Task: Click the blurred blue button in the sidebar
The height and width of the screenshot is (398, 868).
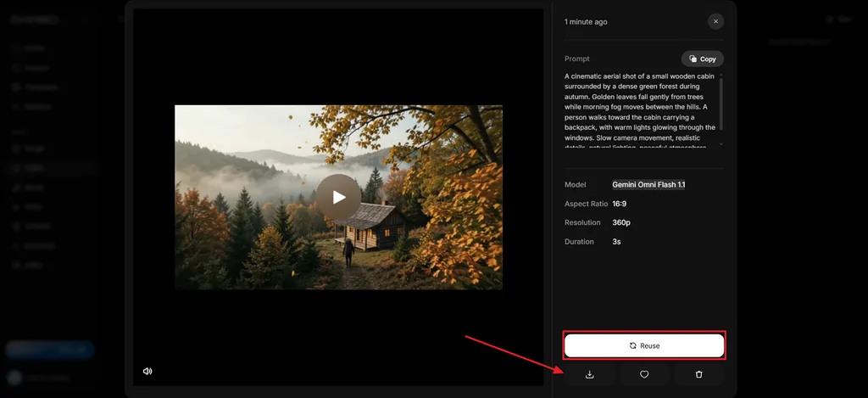Action: click(50, 350)
